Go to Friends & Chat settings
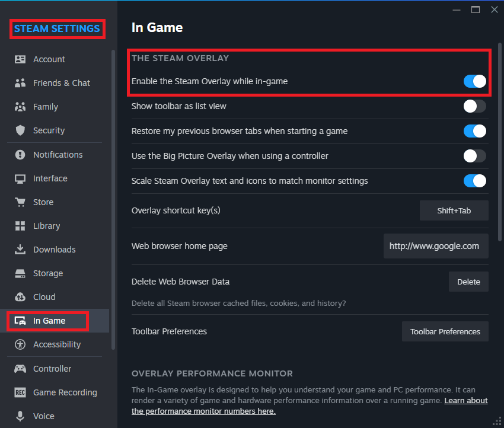The height and width of the screenshot is (428, 504). (55, 83)
